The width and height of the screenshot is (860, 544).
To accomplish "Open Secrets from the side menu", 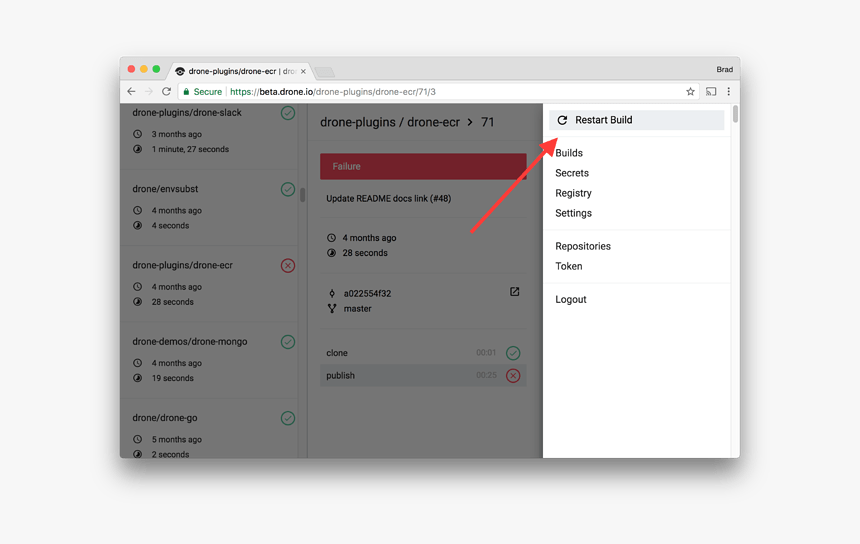I will coord(572,173).
